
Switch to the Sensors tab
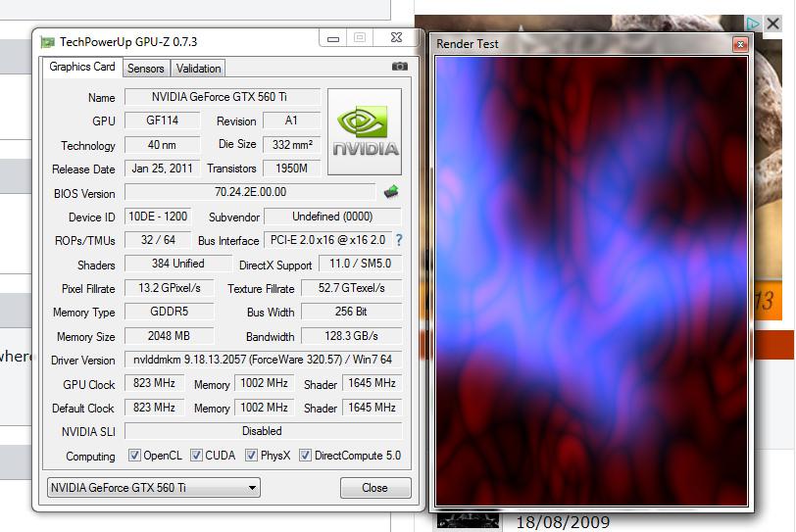[146, 69]
